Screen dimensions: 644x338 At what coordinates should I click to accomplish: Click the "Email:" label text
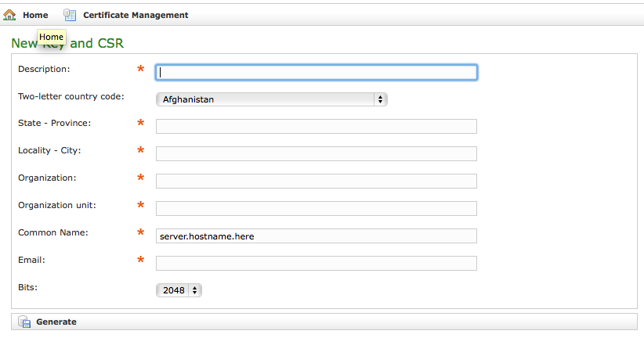[31, 260]
